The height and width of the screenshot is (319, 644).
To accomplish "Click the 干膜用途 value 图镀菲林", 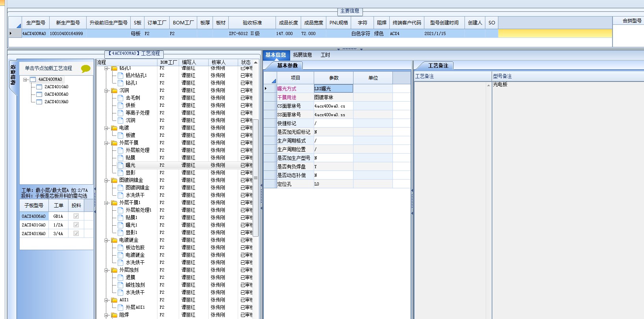I will (333, 97).
